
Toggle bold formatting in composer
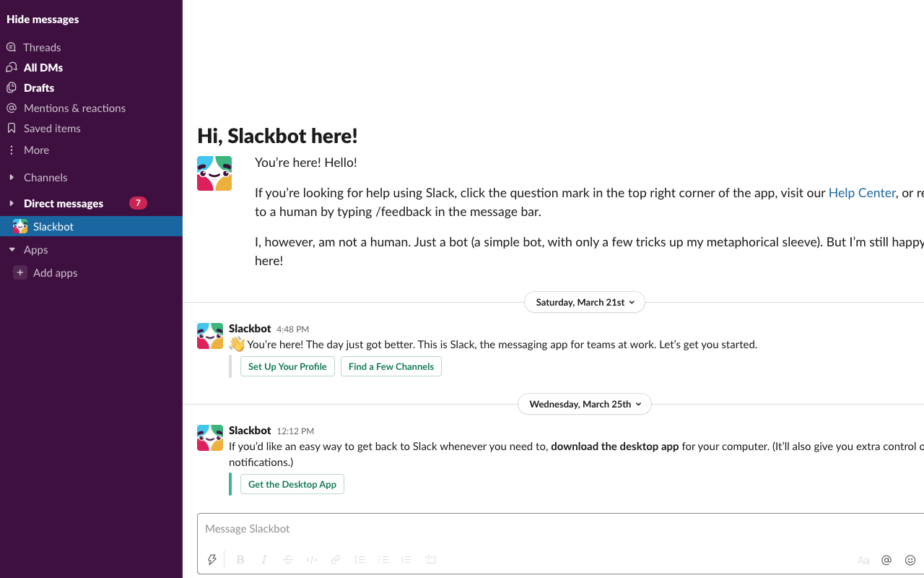[x=240, y=559]
